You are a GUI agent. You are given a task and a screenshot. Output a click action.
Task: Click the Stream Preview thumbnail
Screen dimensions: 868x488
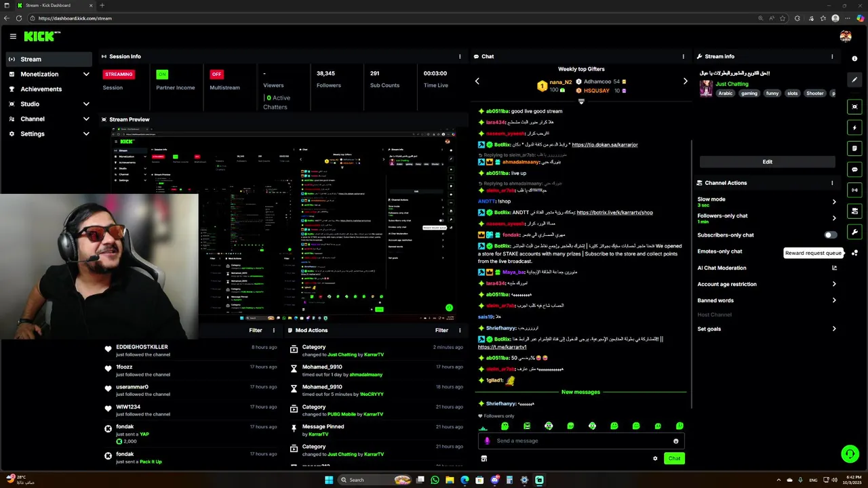coord(285,223)
